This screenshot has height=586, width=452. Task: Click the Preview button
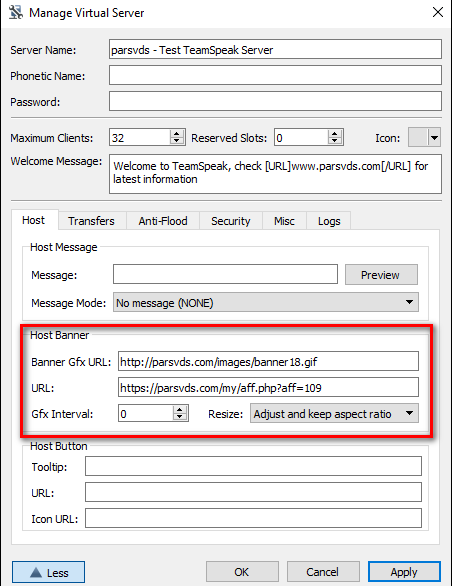point(381,275)
